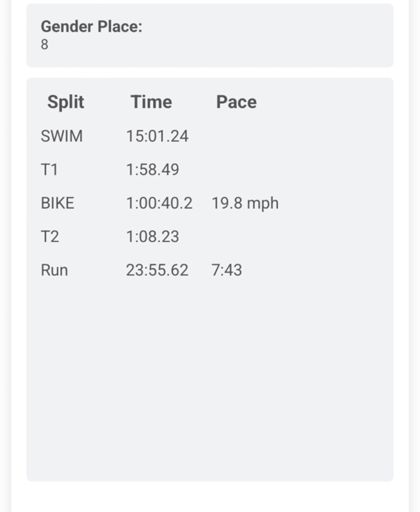Click the Time column header

pyautogui.click(x=152, y=102)
